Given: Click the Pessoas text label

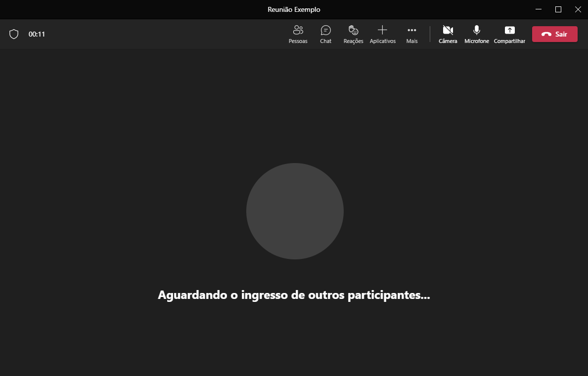Looking at the screenshot, I should click(298, 42).
